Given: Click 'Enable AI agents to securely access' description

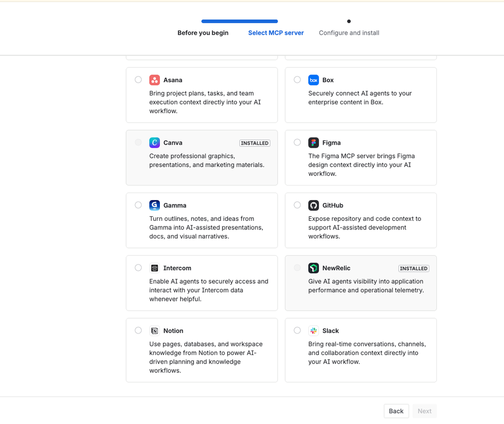Looking at the screenshot, I should [x=208, y=290].
